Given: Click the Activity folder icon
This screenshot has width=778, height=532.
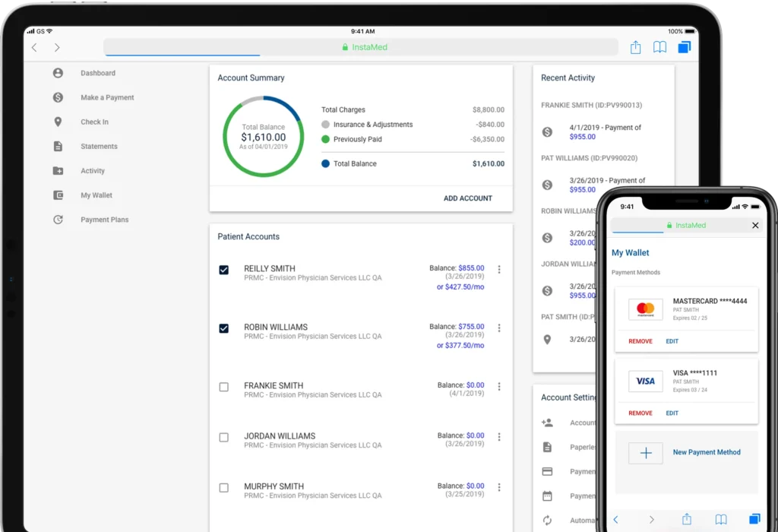Looking at the screenshot, I should [58, 171].
